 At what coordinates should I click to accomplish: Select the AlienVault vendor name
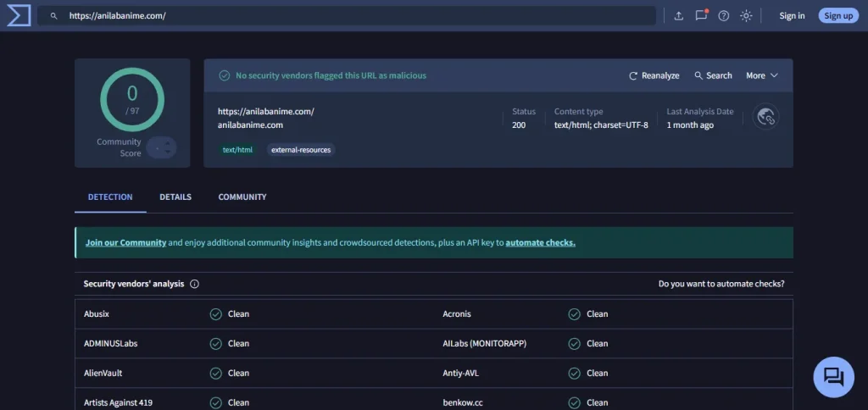pos(103,373)
